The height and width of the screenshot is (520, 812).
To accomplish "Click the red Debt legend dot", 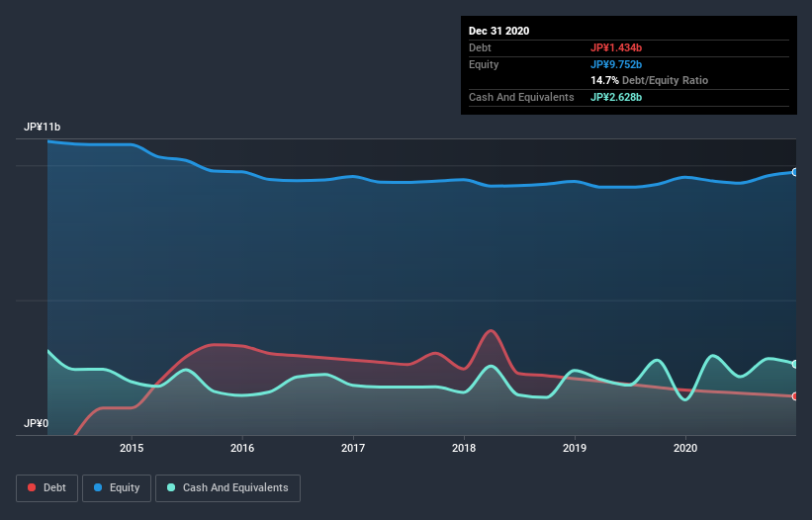I will (32, 487).
